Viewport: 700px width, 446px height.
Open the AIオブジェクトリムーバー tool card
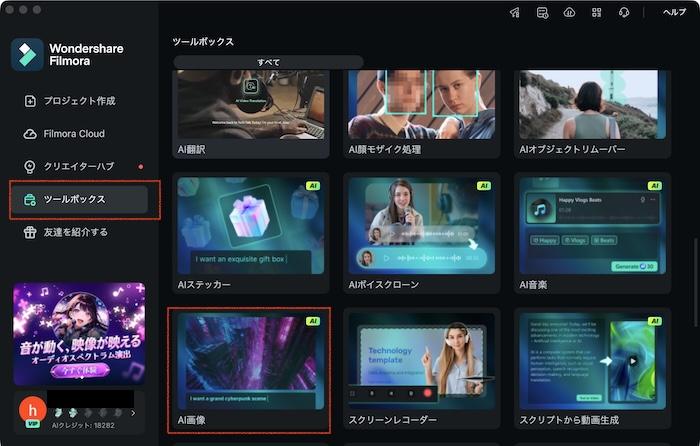pyautogui.click(x=592, y=114)
